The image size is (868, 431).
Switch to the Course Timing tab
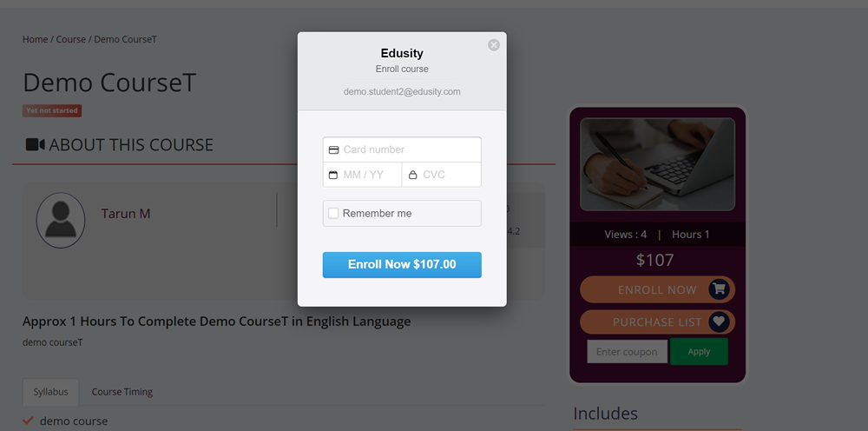122,392
